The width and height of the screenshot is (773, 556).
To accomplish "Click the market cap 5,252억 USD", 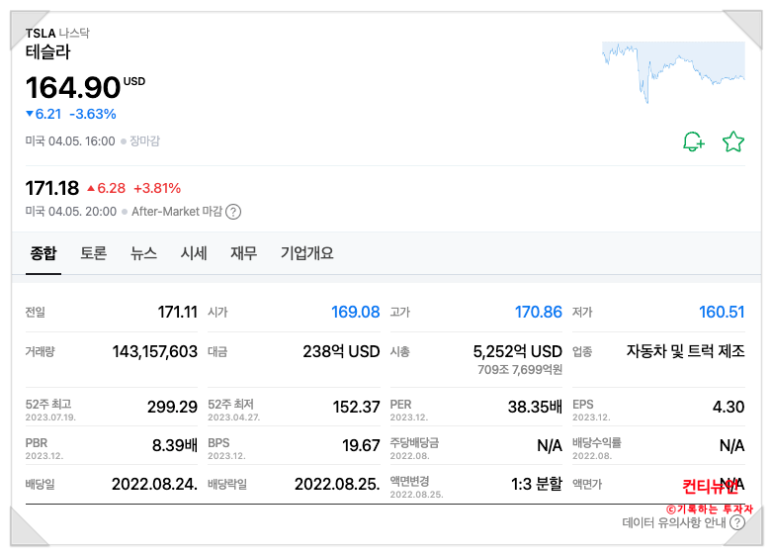I will tap(518, 351).
